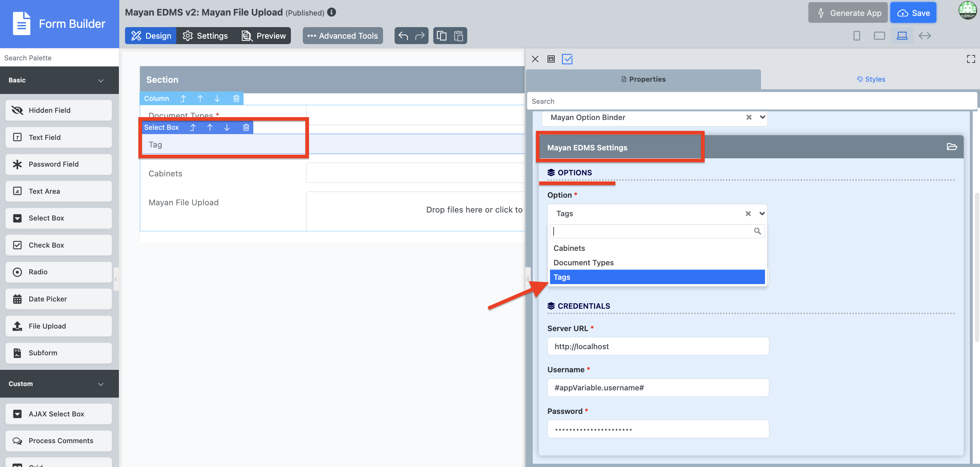
Task: Click the Username field
Action: tap(658, 388)
